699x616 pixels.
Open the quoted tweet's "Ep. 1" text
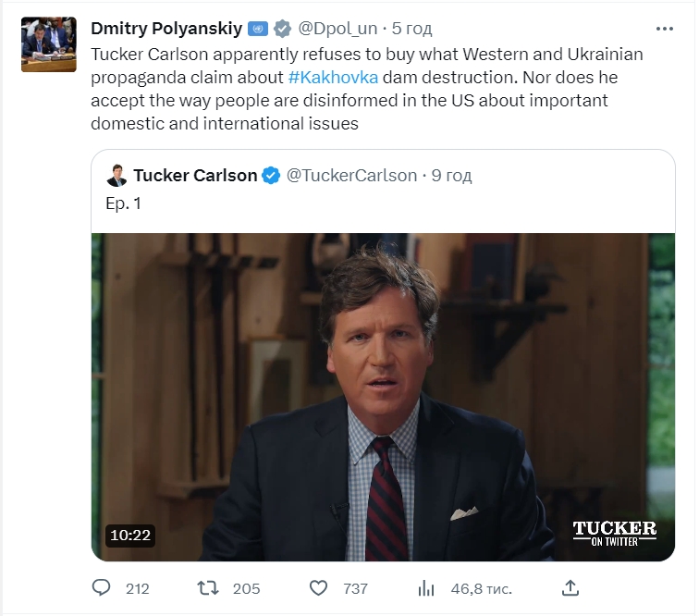click(124, 203)
